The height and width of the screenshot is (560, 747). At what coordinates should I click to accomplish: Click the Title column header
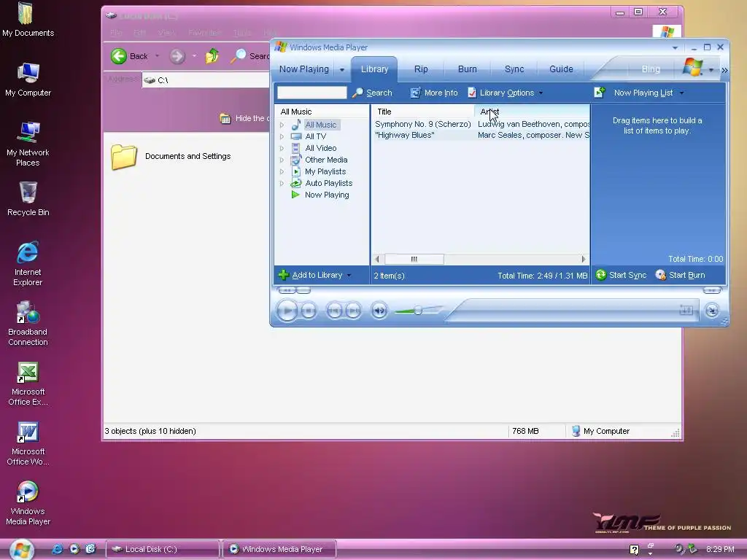pyautogui.click(x=423, y=112)
